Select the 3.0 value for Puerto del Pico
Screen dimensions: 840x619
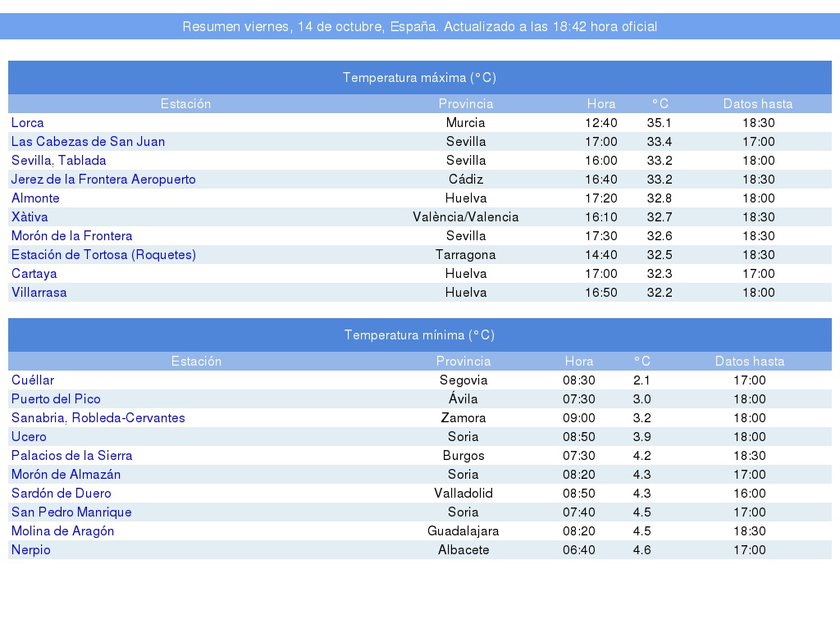point(641,399)
